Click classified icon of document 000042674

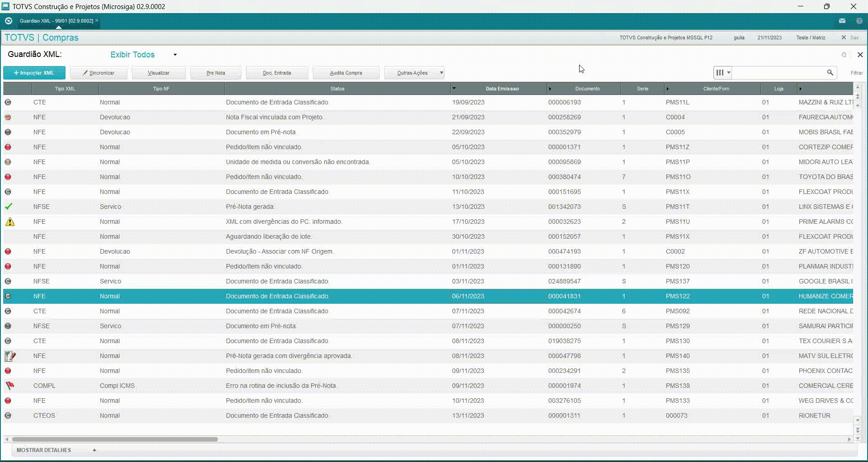point(8,311)
